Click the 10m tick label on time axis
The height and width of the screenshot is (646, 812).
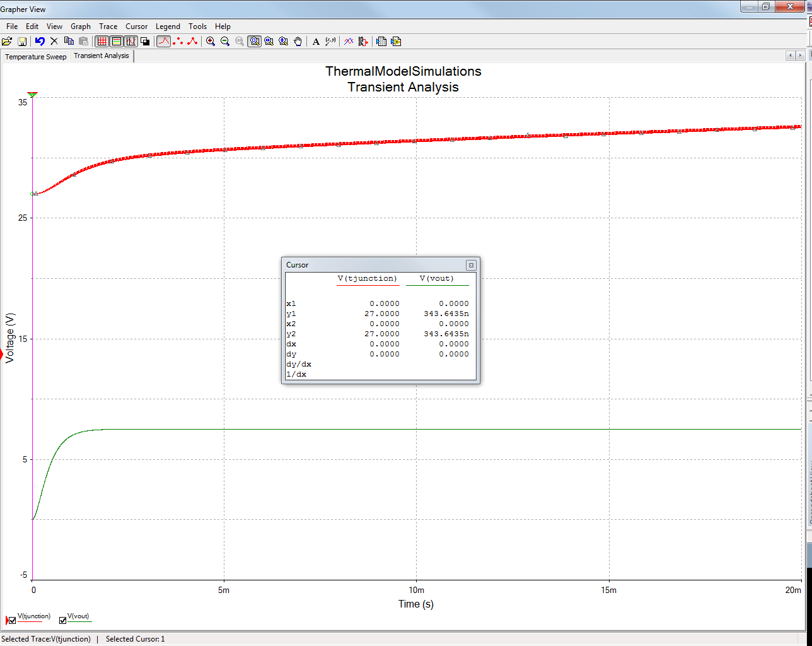416,590
